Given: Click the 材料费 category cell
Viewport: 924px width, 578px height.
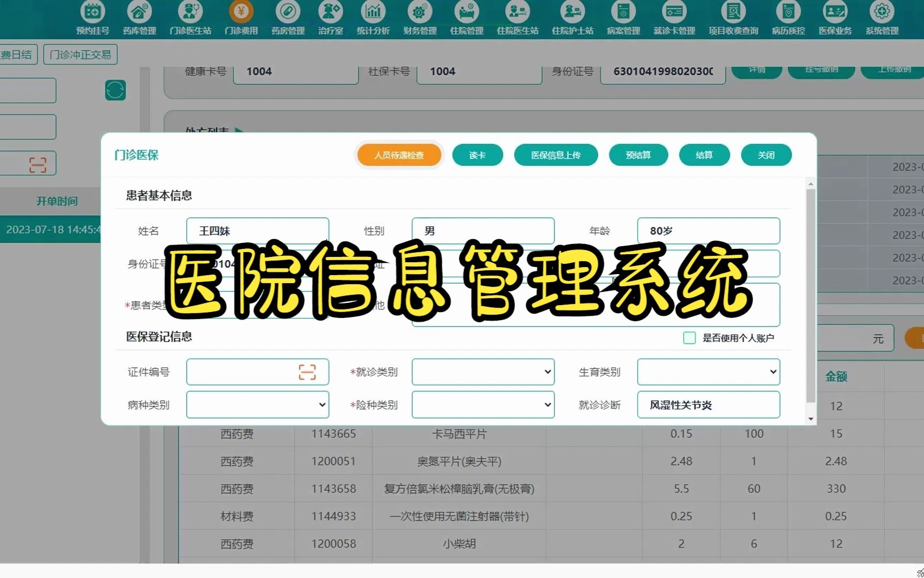Looking at the screenshot, I should point(237,516).
